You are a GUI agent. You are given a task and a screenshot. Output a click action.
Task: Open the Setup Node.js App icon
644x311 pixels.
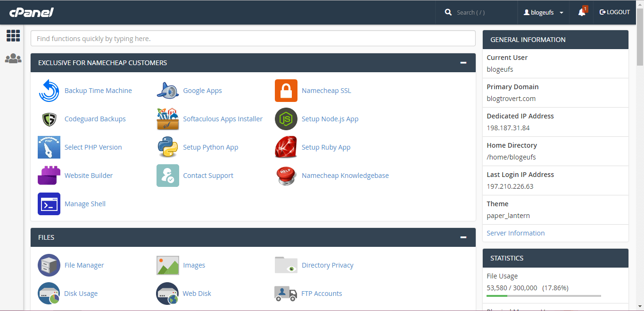pyautogui.click(x=286, y=119)
